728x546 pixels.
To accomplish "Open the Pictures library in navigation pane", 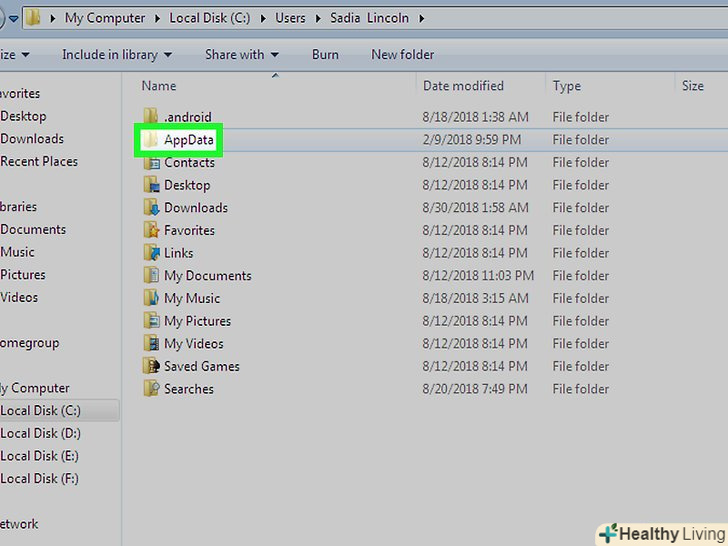I will [23, 275].
